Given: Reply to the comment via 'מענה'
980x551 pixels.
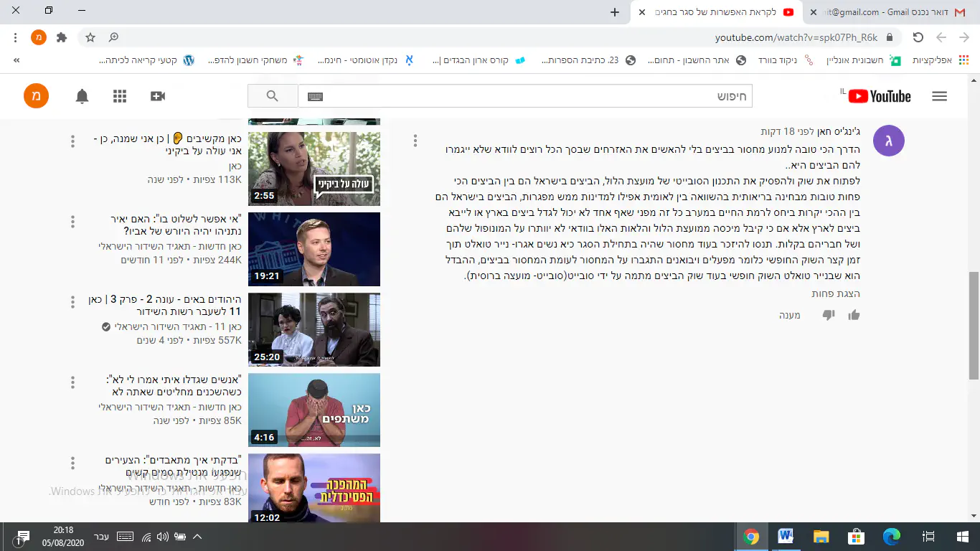Looking at the screenshot, I should [789, 315].
